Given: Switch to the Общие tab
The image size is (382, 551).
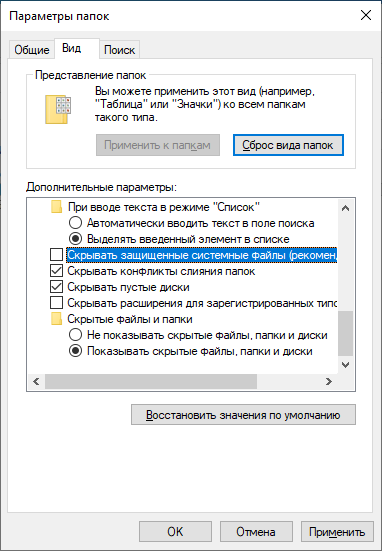Looking at the screenshot, I should tap(32, 50).
